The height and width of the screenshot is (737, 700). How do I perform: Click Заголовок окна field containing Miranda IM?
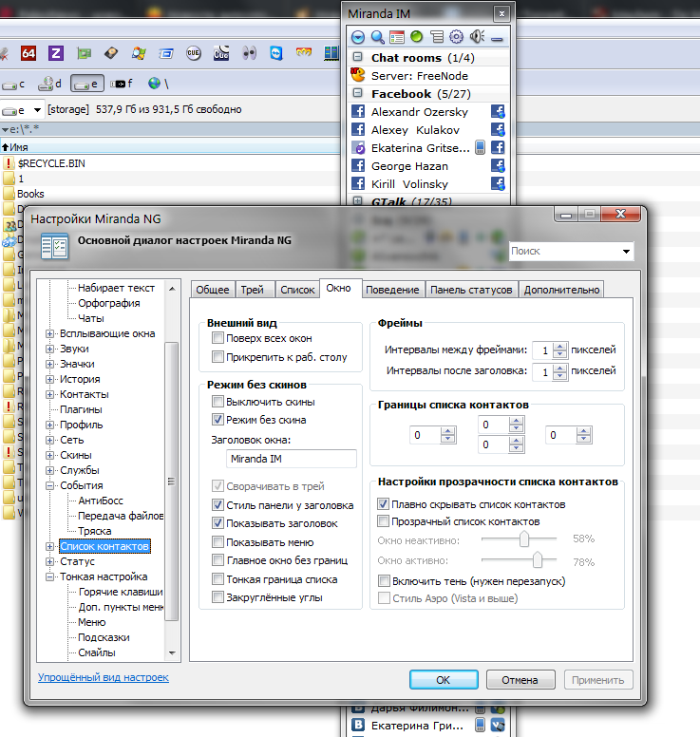coord(291,459)
